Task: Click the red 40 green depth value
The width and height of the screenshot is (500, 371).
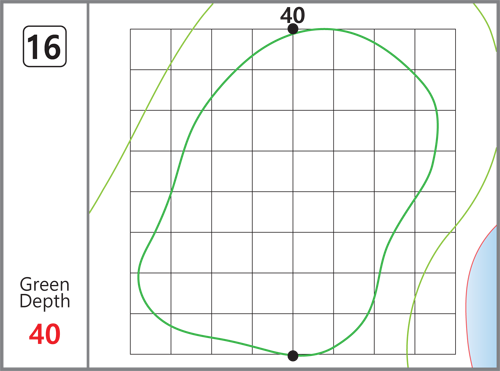Action: [45, 334]
